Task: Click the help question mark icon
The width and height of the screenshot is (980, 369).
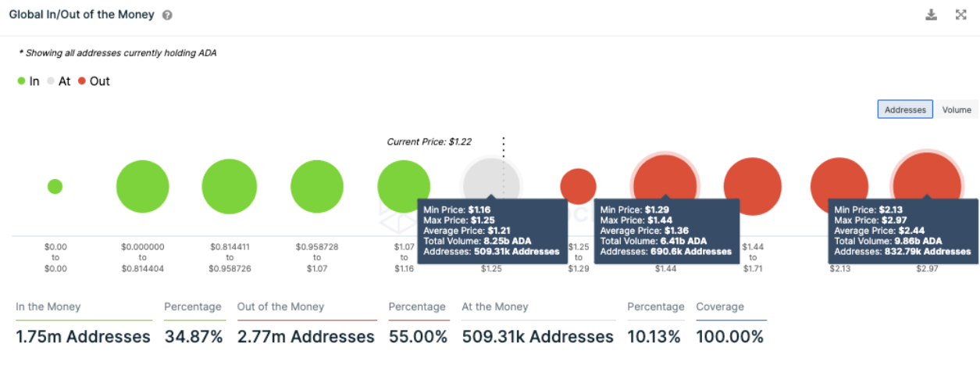Action: tap(167, 16)
